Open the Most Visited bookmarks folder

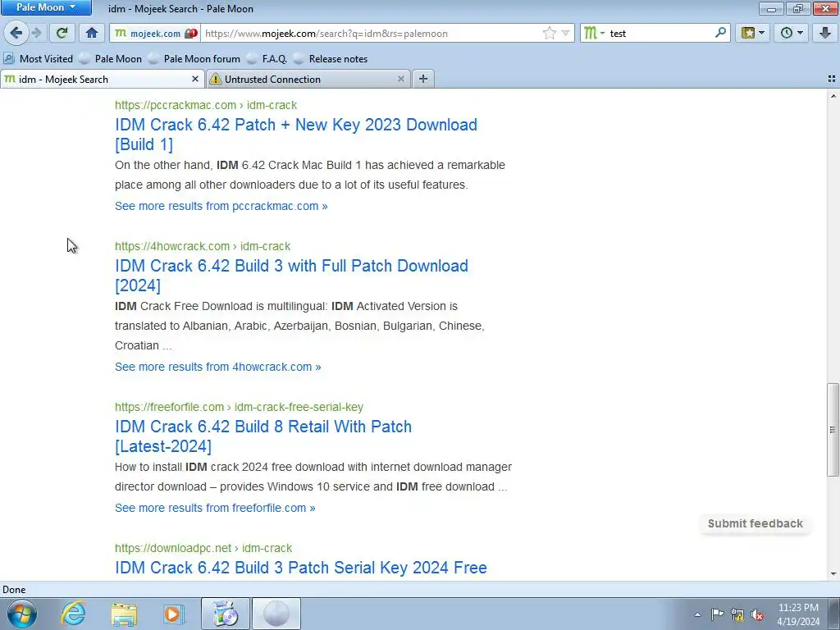[x=38, y=59]
